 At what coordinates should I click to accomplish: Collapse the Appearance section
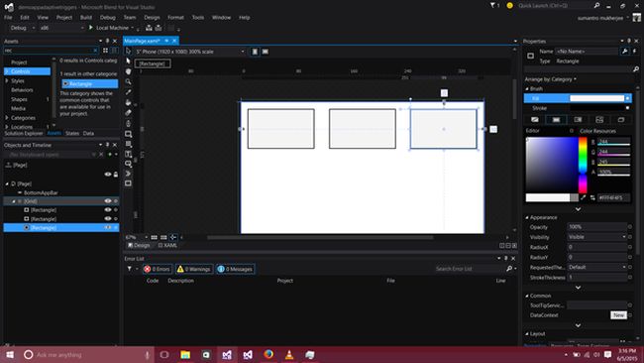click(527, 217)
